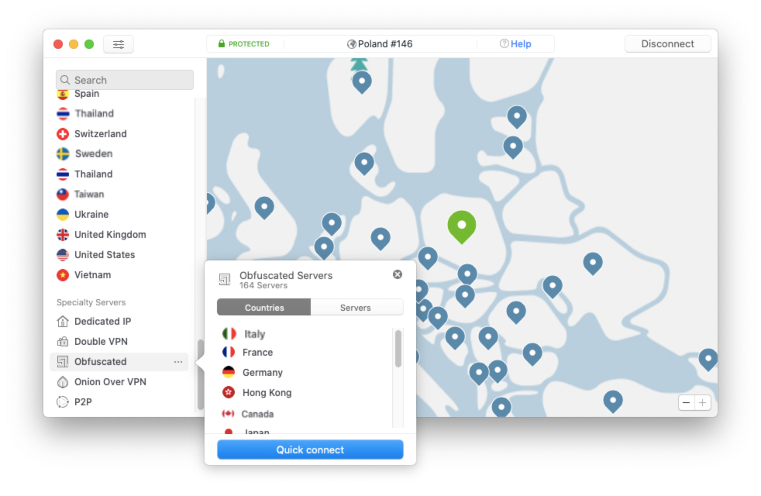Screen dimensions: 761x496
Task: Close the Obfuscated Servers popup
Action: [x=397, y=275]
